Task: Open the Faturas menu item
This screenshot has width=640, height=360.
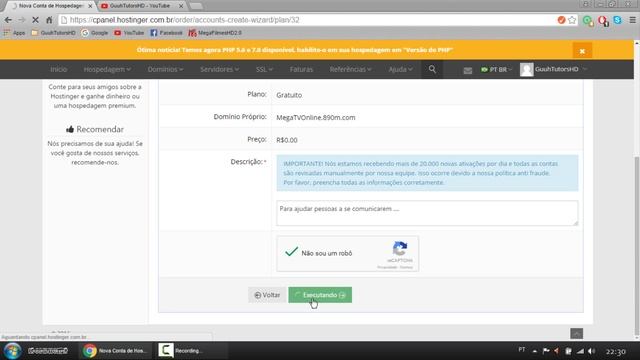Action: (301, 69)
